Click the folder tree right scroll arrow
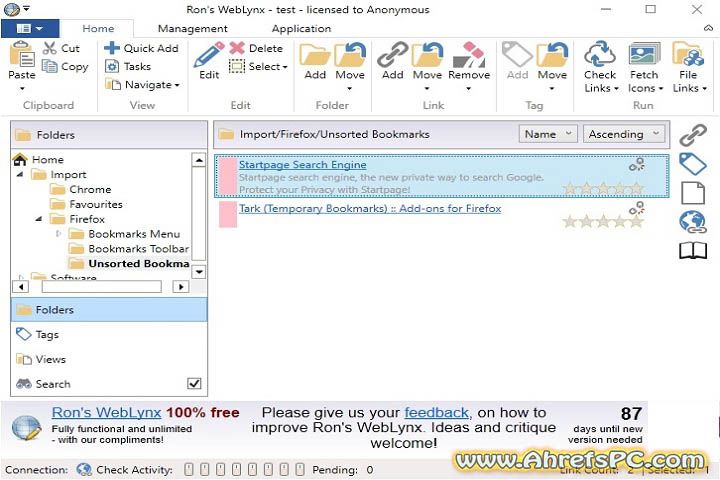This screenshot has height=480, width=720. point(180,287)
